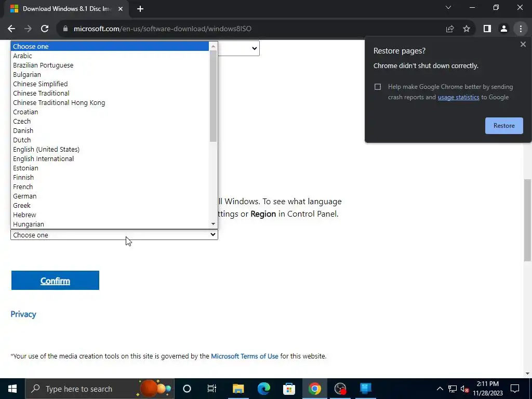Close the Download Windows 8.1 tab
Viewport: 532px width, 399px height.
121,9
